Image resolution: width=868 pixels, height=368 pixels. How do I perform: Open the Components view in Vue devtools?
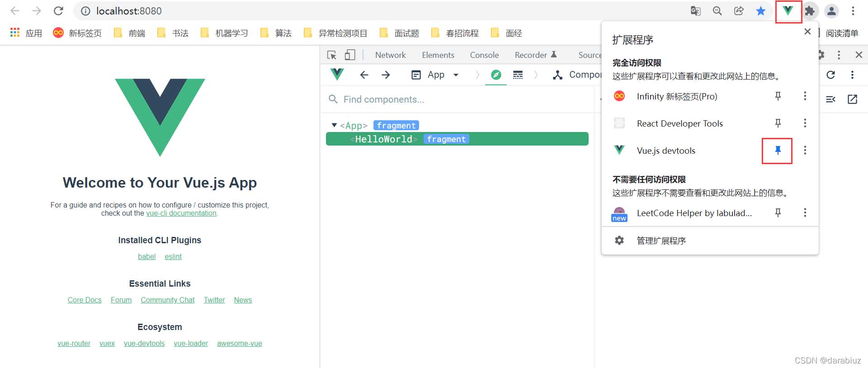tap(577, 75)
